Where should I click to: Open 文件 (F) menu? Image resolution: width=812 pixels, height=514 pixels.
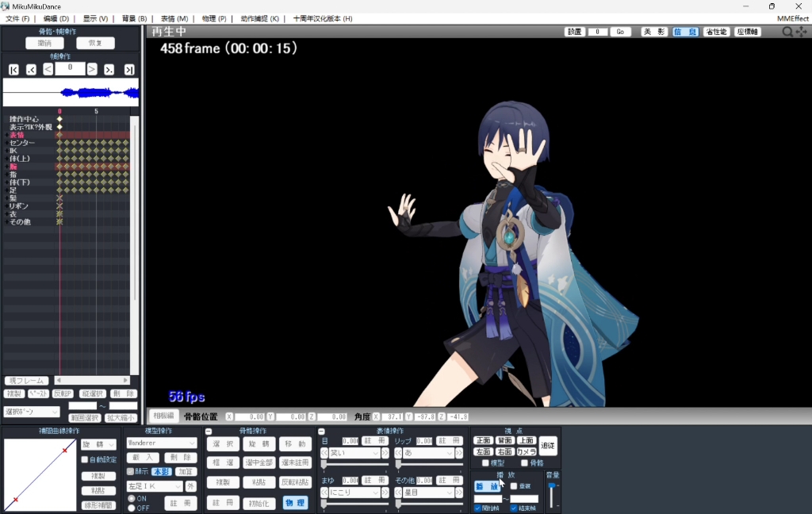click(17, 19)
